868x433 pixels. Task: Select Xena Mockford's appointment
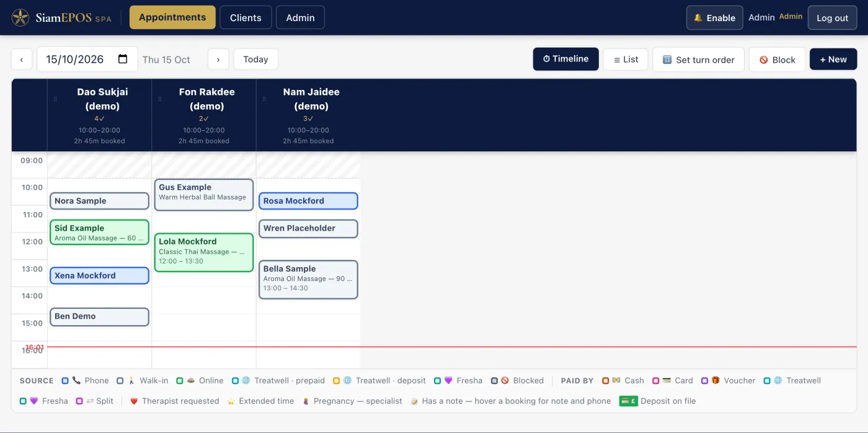(x=99, y=275)
